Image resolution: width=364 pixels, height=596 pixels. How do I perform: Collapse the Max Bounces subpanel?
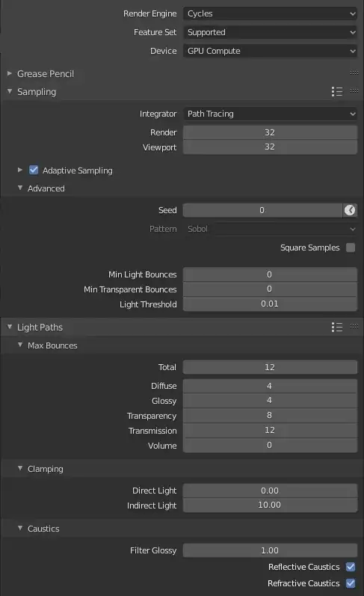(20, 345)
